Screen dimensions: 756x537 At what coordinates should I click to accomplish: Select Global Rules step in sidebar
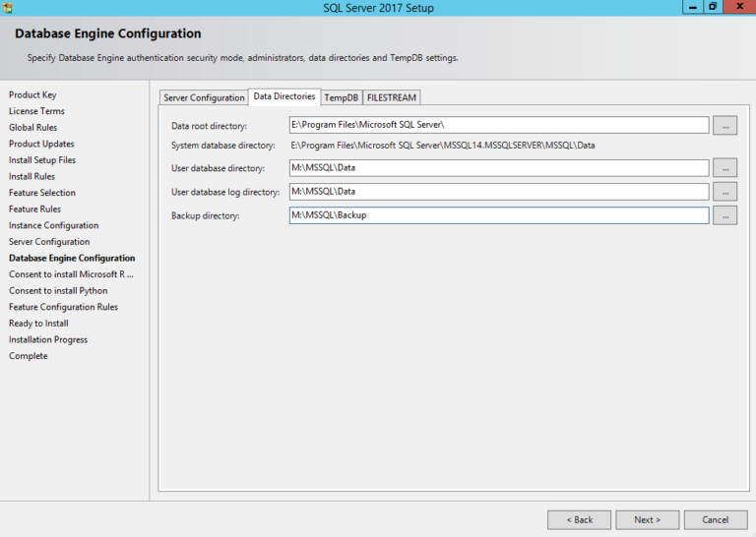click(32, 128)
